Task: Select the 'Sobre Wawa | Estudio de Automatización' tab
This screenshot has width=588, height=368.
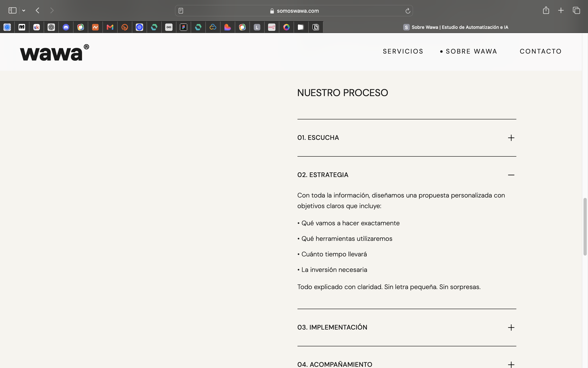Action: [x=455, y=27]
